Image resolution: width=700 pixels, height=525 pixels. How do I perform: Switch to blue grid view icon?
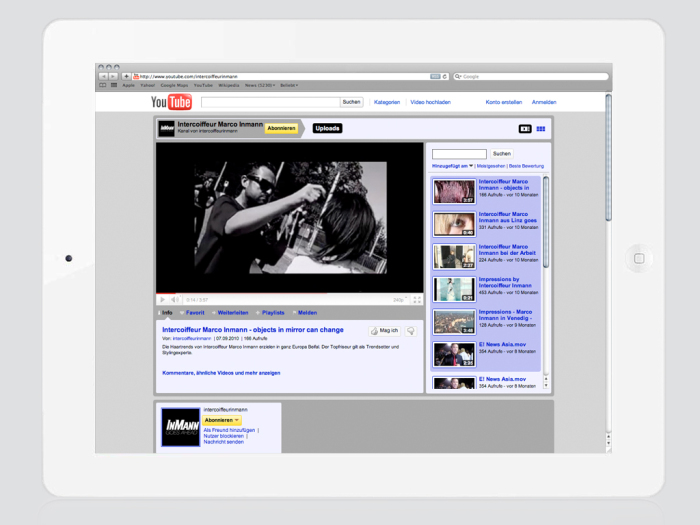[541, 129]
